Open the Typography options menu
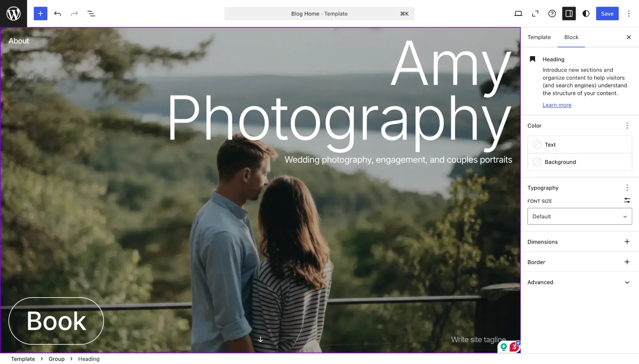639x364 pixels. 627,188
